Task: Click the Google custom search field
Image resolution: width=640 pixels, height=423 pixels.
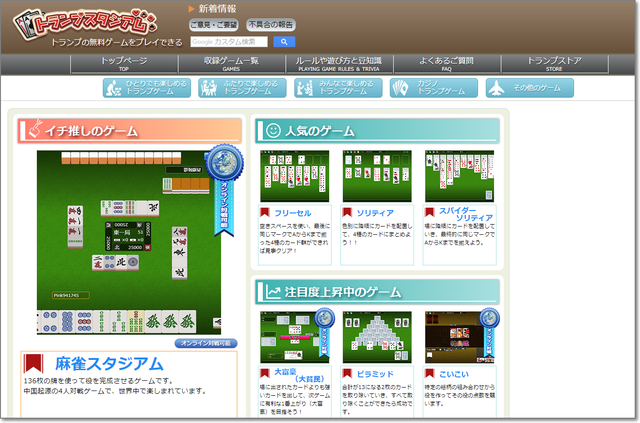Action: [229, 42]
